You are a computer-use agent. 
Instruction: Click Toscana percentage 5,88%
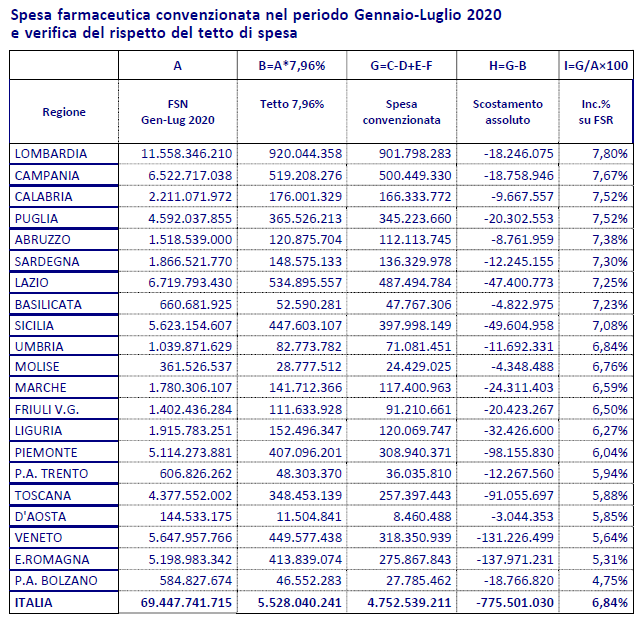pyautogui.click(x=610, y=495)
